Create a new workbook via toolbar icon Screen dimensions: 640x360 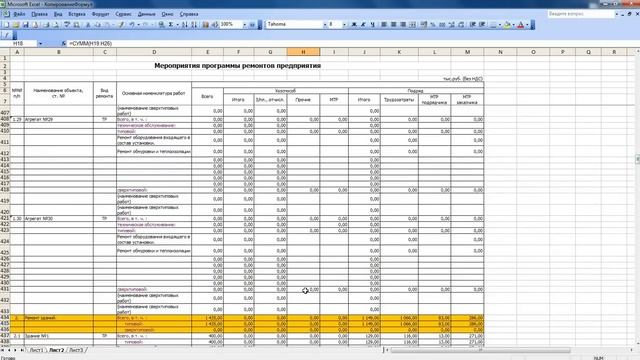tap(7, 25)
